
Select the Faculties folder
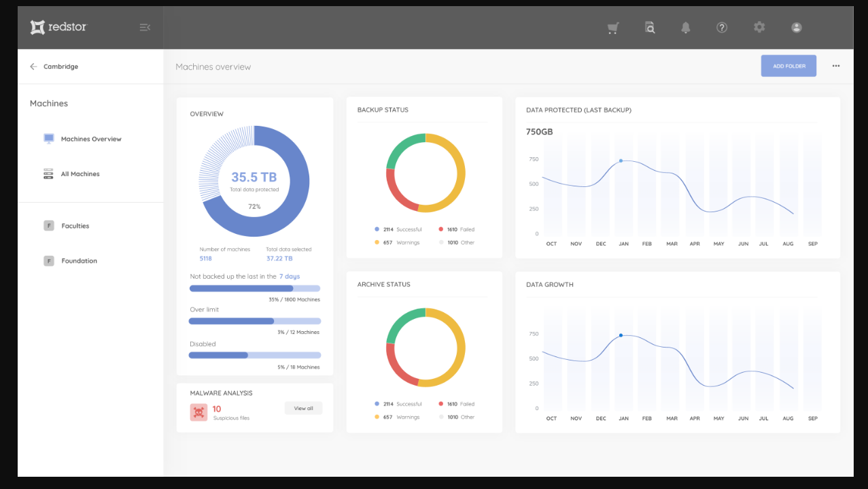[75, 225]
